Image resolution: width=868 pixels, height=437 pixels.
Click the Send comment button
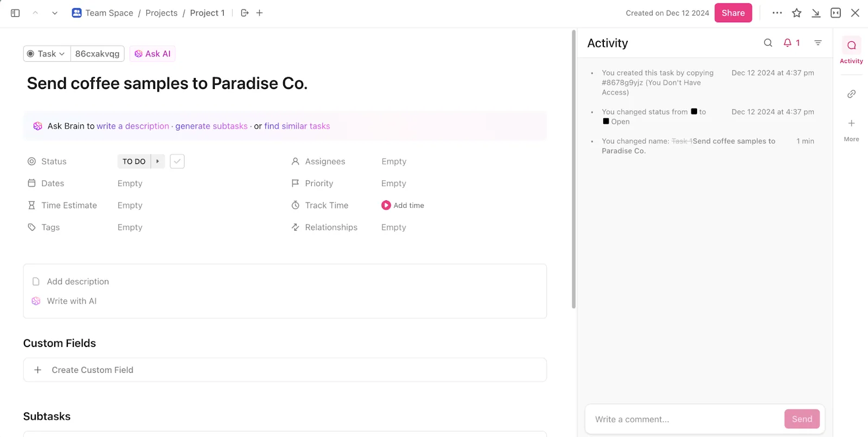802,419
